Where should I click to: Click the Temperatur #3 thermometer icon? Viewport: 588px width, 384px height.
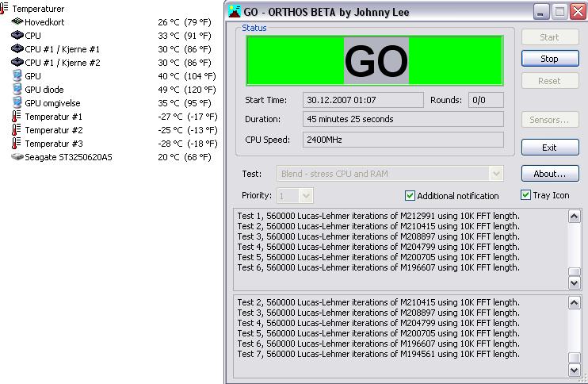tap(16, 144)
